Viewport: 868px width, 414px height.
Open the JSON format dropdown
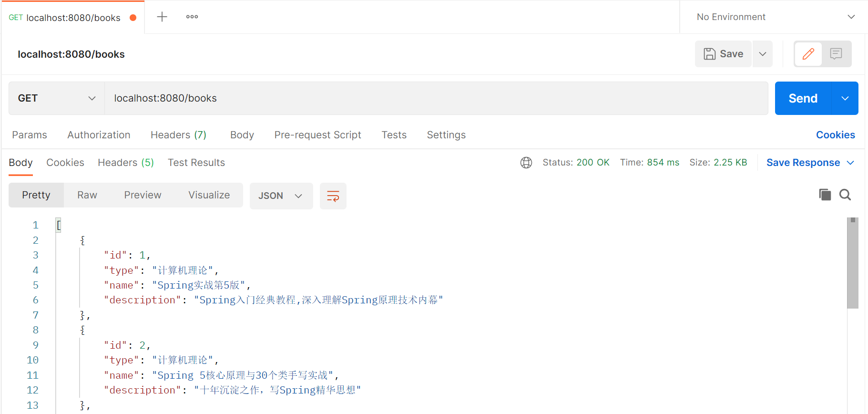point(281,196)
